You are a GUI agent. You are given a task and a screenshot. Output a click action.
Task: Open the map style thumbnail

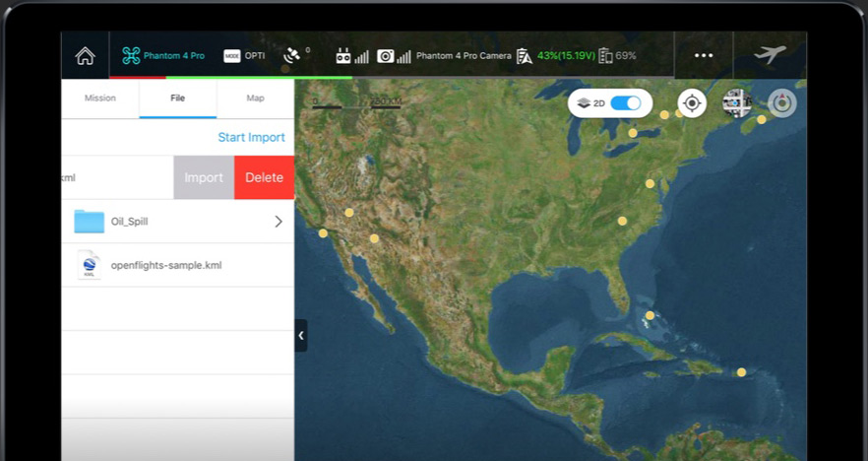[737, 103]
